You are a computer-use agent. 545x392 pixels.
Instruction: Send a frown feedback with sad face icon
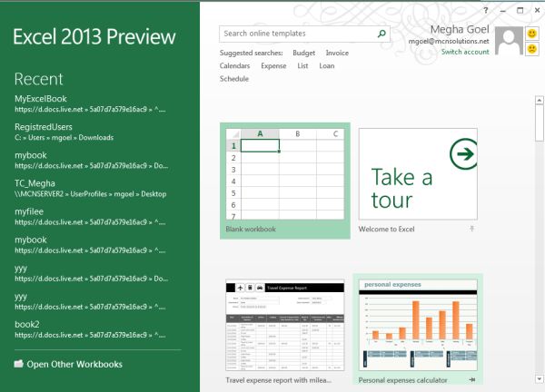pos(531,49)
